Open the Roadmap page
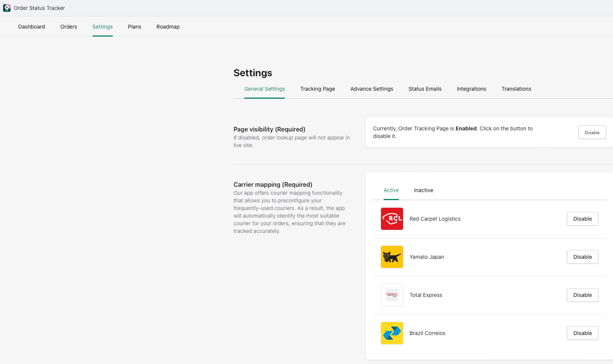The height and width of the screenshot is (364, 613). click(168, 27)
